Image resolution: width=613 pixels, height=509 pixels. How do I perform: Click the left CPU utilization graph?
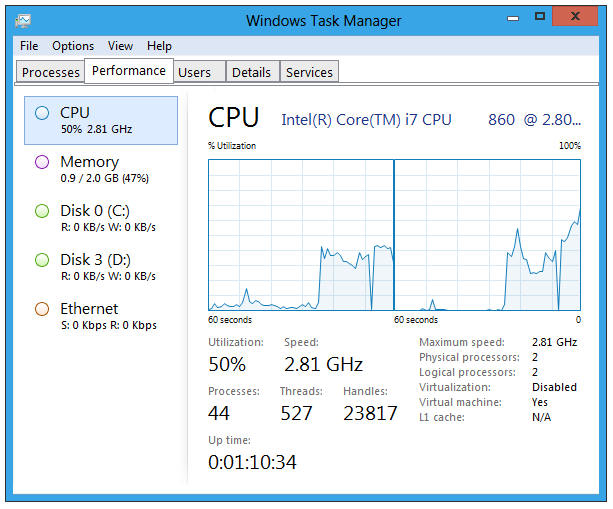pos(301,235)
